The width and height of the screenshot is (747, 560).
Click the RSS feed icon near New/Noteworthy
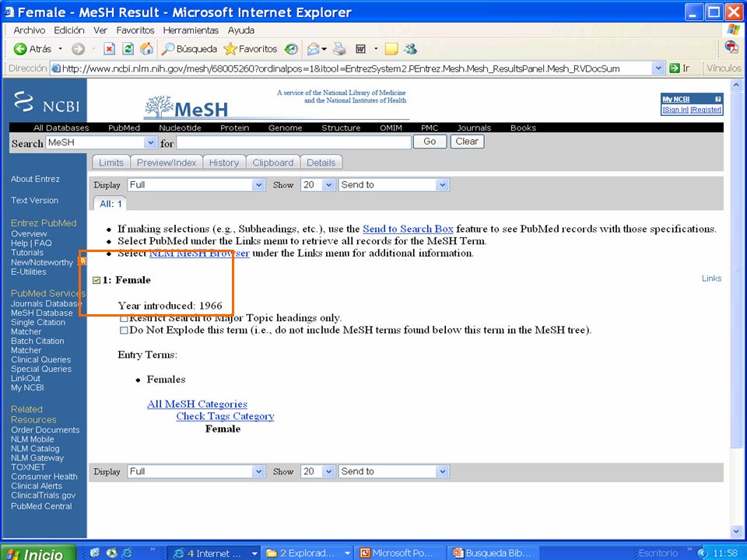point(82,261)
